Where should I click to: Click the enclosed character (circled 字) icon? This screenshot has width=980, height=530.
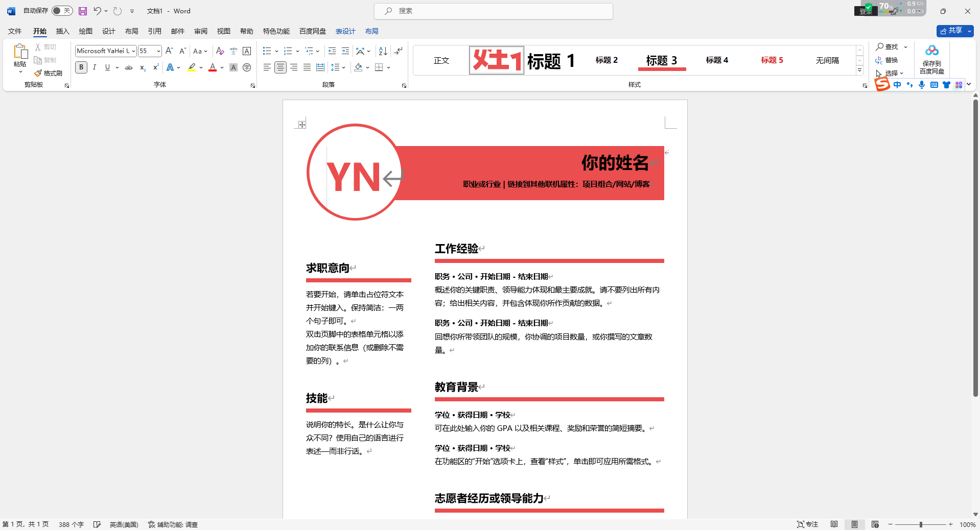[x=247, y=67]
